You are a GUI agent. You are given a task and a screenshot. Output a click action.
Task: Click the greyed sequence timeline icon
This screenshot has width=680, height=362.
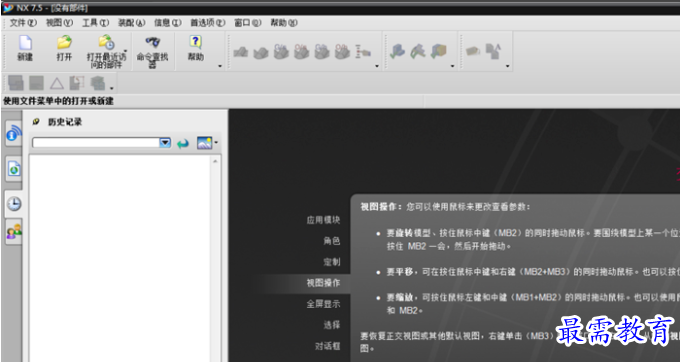coord(363,52)
